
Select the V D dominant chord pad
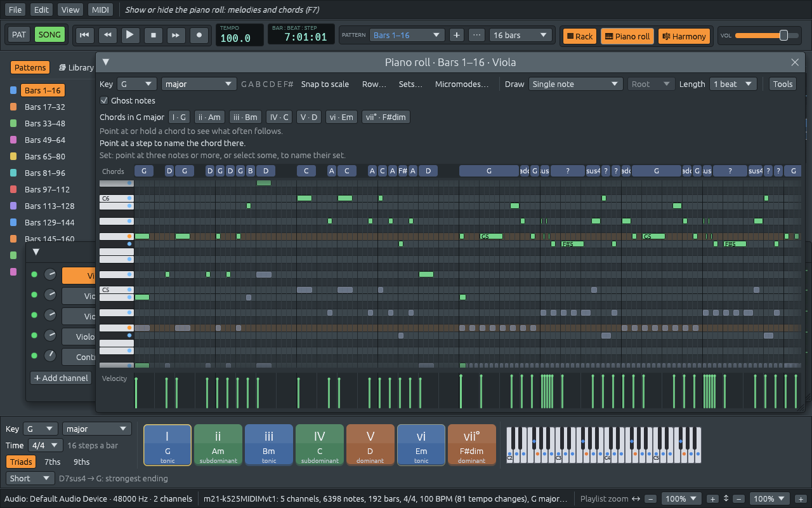[370, 444]
